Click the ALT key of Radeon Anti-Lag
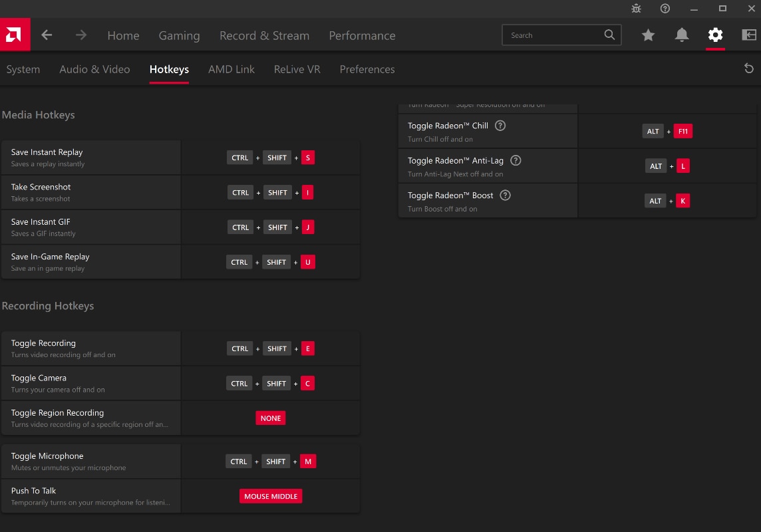Viewport: 761px width, 532px height. click(656, 166)
